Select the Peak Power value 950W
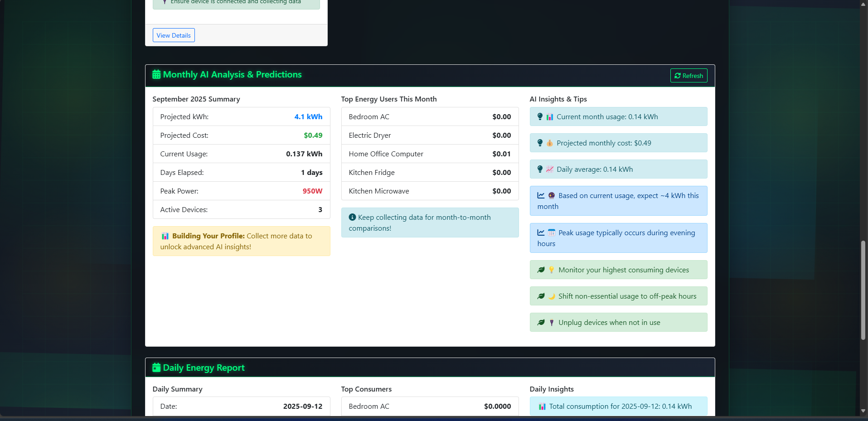The image size is (868, 421). point(312,191)
